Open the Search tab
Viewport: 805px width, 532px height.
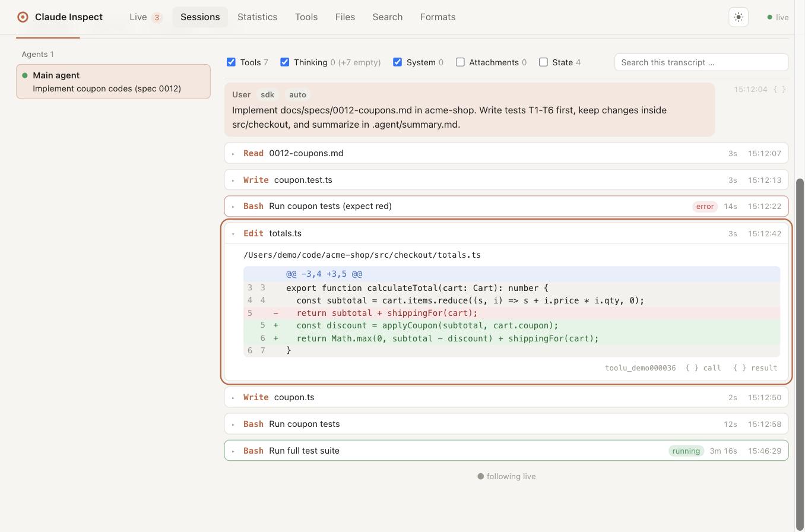click(388, 17)
